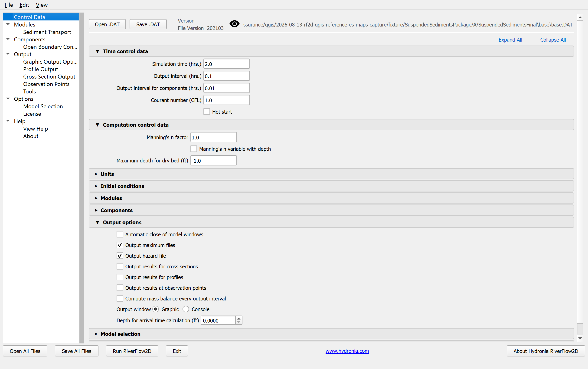
Task: Collapse the Components tree node arrow
Action: tap(8, 39)
